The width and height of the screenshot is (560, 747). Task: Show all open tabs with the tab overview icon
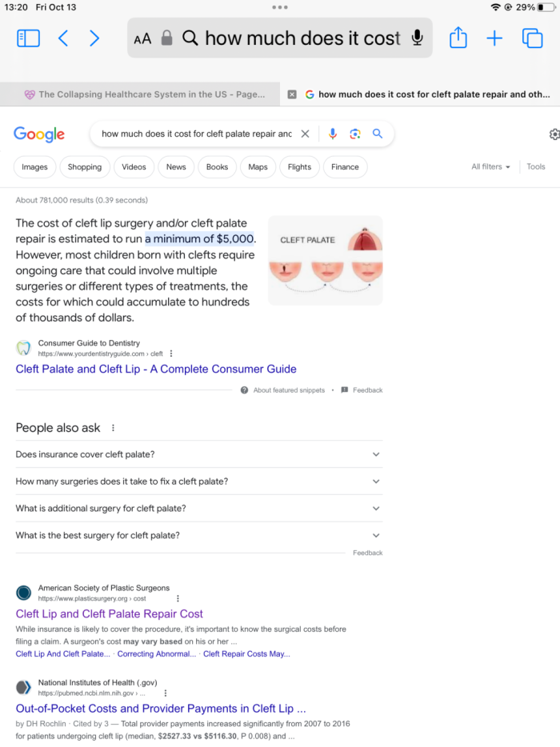click(531, 38)
